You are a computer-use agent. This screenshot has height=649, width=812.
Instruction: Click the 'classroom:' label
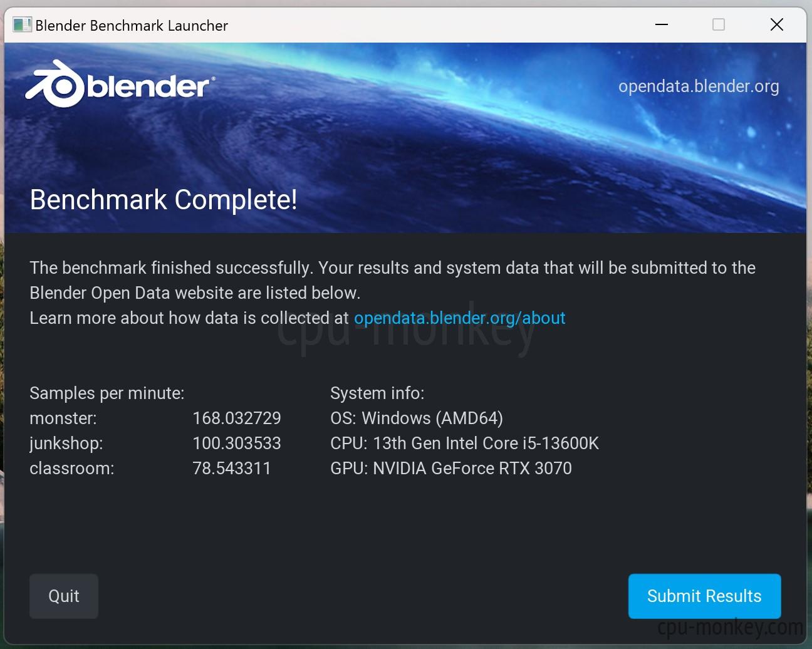[72, 468]
